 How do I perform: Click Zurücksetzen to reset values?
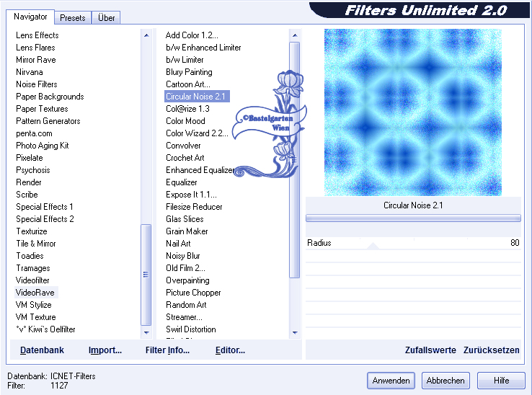(x=492, y=350)
